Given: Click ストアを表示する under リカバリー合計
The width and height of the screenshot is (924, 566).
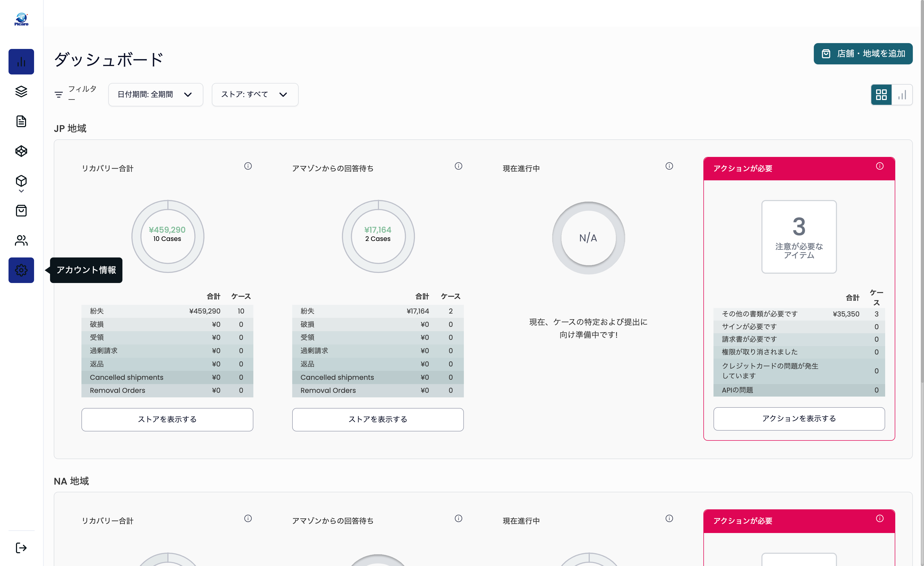Looking at the screenshot, I should pos(167,419).
